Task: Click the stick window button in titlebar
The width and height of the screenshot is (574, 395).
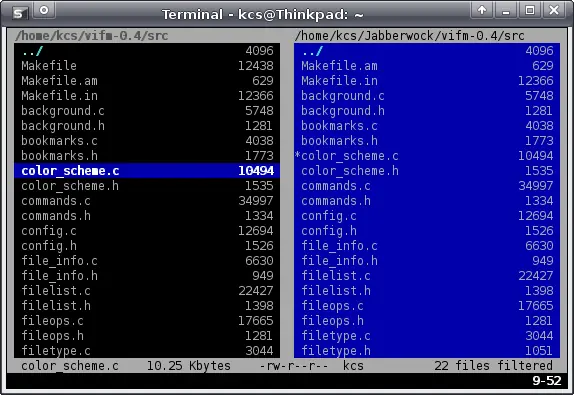Action: [x=44, y=11]
